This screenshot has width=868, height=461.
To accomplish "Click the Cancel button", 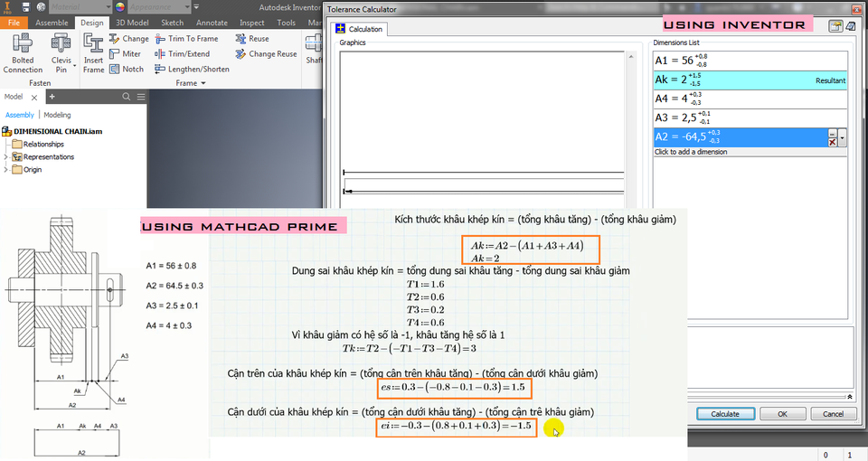I will [x=833, y=413].
